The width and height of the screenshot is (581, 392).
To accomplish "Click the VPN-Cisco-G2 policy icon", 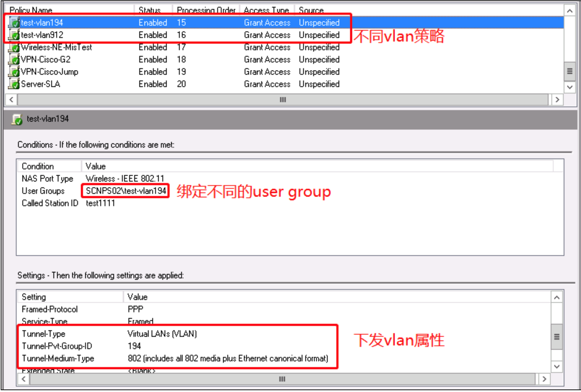I will click(x=14, y=60).
